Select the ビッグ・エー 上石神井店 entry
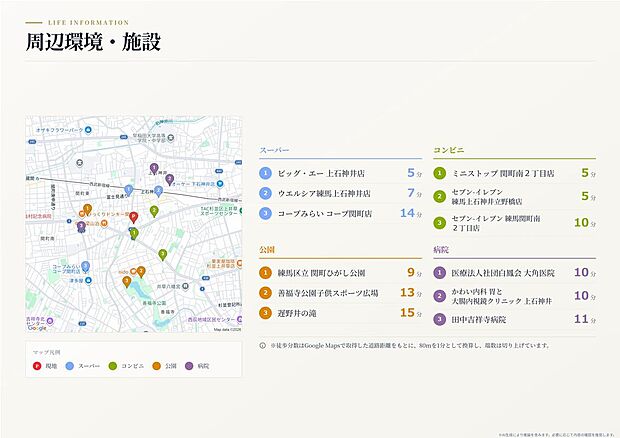The image size is (620, 438). pos(340,173)
